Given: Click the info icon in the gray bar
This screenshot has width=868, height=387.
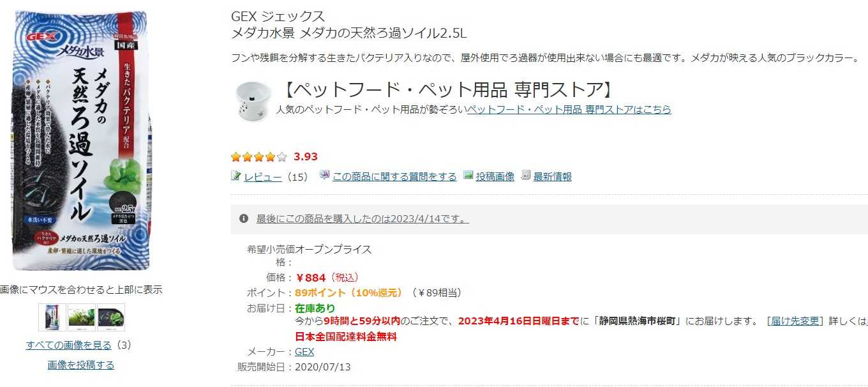Looking at the screenshot, I should pos(243,219).
